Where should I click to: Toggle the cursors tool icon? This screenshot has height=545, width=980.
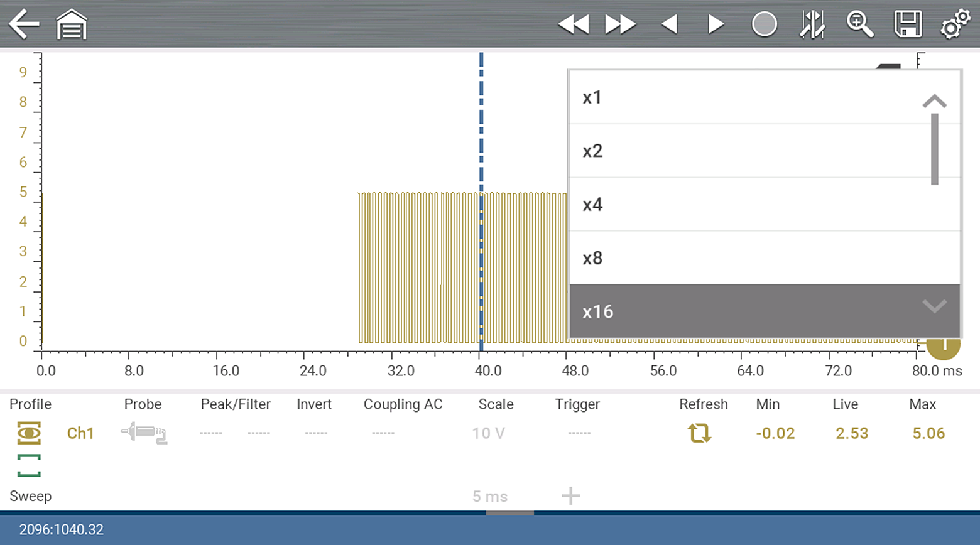pyautogui.click(x=812, y=24)
